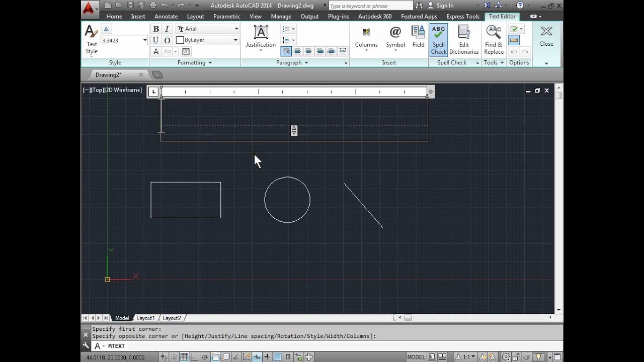Switch to the Layout1 tab

point(146,318)
